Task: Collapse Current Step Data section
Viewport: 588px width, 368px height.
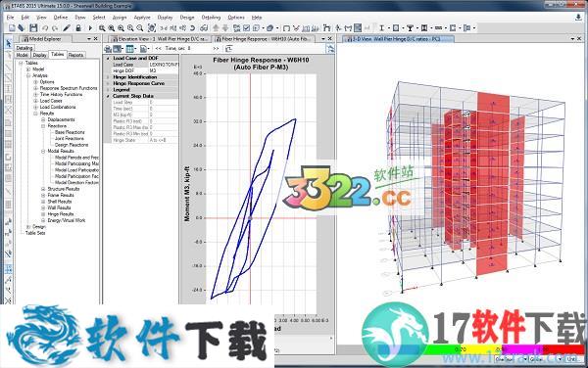Action: (108, 96)
